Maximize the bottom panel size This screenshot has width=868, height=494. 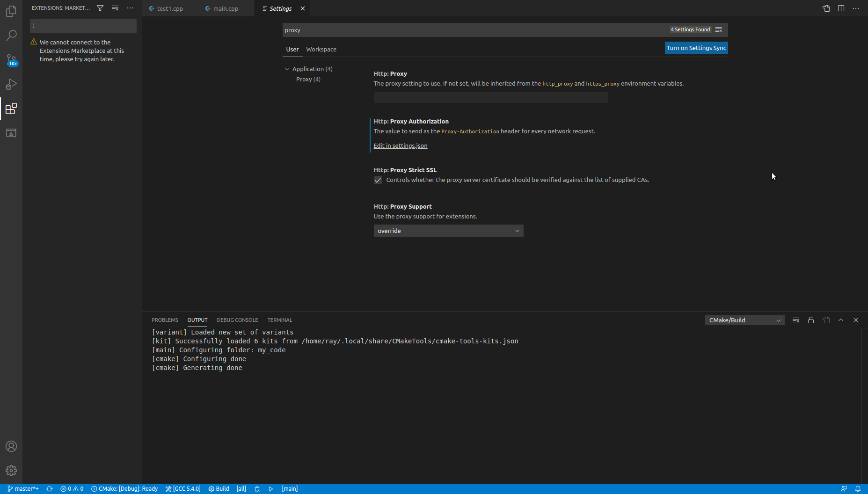click(x=841, y=320)
